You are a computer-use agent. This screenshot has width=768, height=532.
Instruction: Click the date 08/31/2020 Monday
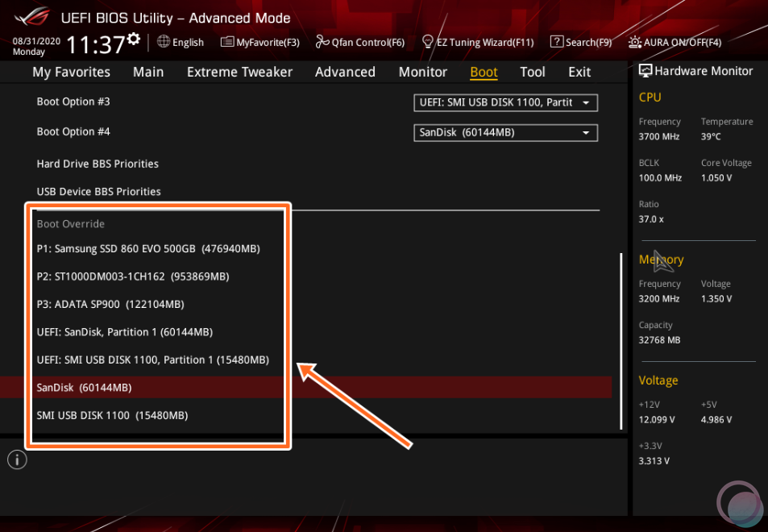(36, 46)
